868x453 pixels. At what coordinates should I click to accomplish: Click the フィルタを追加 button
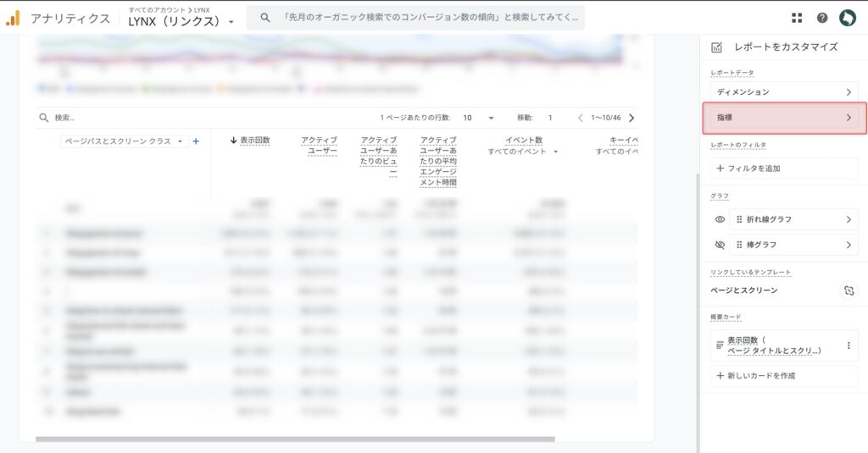pos(784,168)
